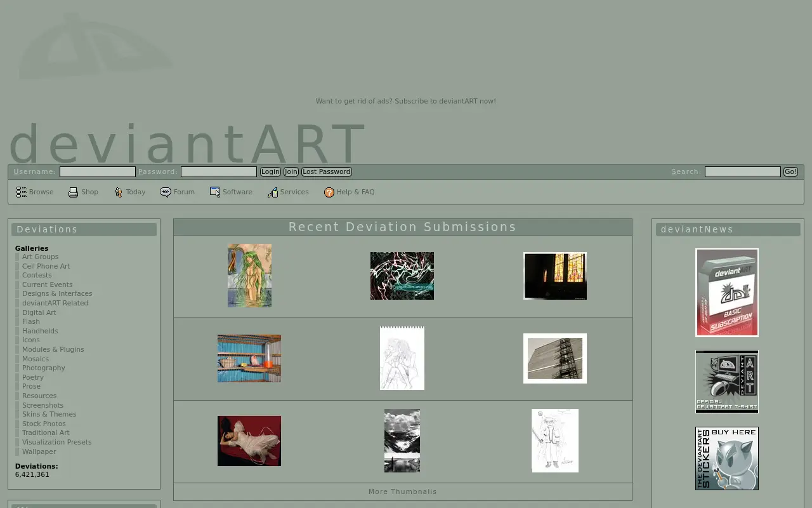This screenshot has width=812, height=508.
Task: Open the Traditional Art gallery
Action: (x=46, y=432)
